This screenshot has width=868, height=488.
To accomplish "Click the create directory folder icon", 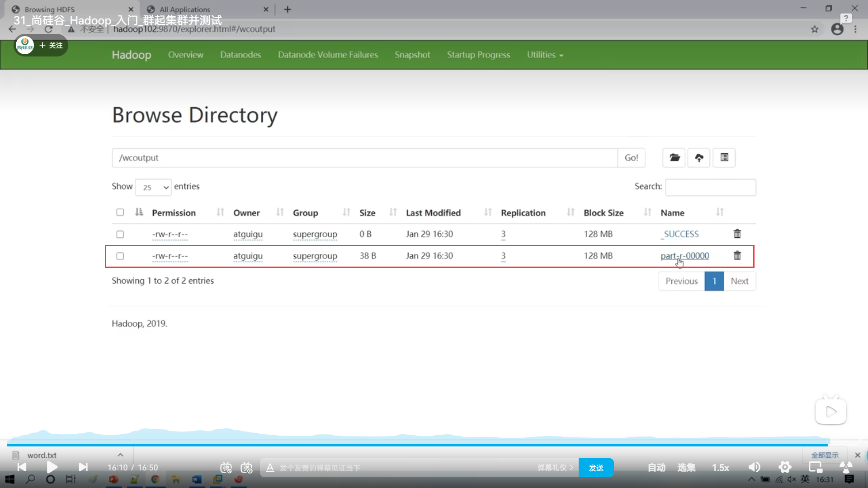I will pos(674,158).
